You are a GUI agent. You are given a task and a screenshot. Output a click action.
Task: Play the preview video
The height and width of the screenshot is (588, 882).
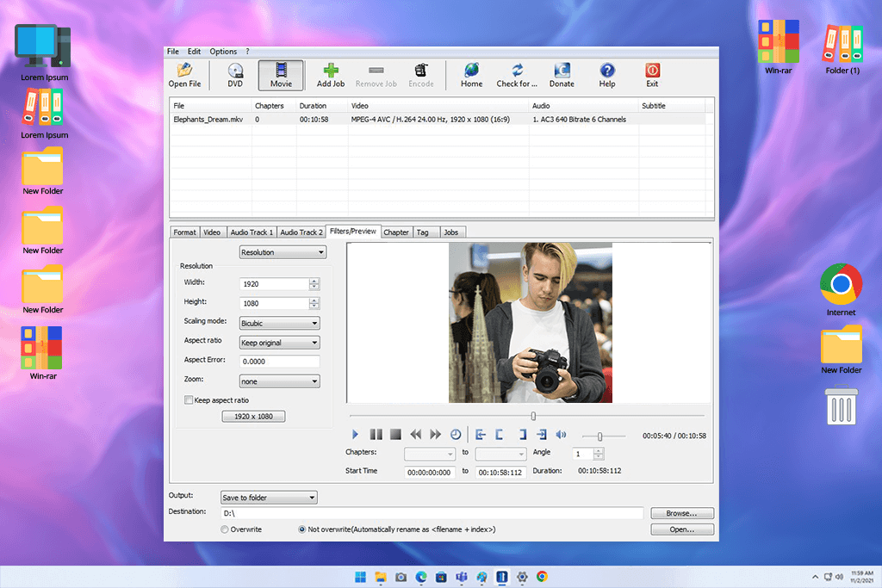(x=355, y=435)
